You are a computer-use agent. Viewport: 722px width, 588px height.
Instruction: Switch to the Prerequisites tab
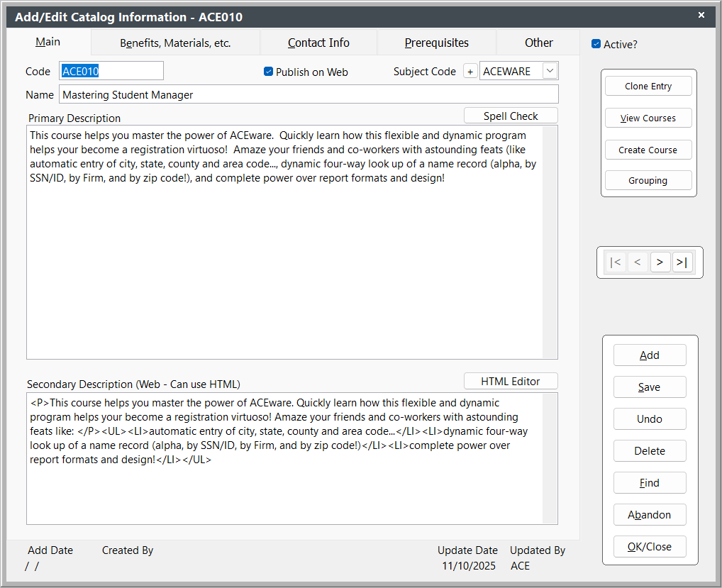point(436,43)
